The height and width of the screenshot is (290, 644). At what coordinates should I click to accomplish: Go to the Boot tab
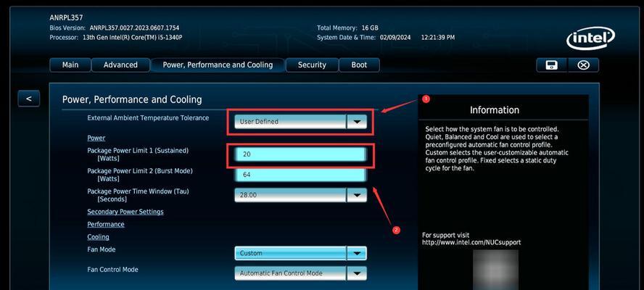point(360,65)
